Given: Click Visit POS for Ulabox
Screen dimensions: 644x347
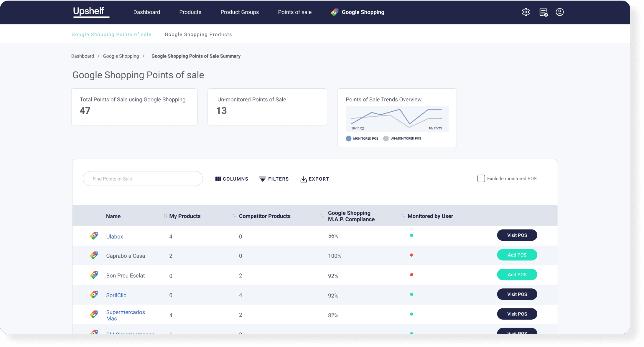Looking at the screenshot, I should pyautogui.click(x=517, y=235).
